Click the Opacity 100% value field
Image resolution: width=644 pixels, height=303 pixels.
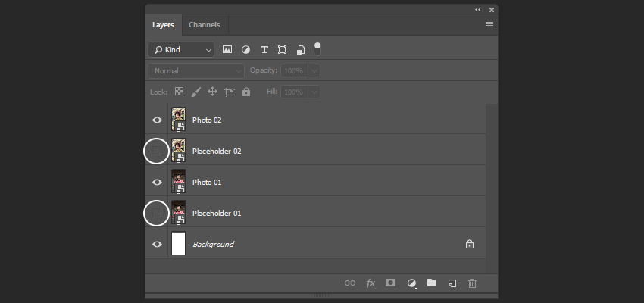[295, 70]
